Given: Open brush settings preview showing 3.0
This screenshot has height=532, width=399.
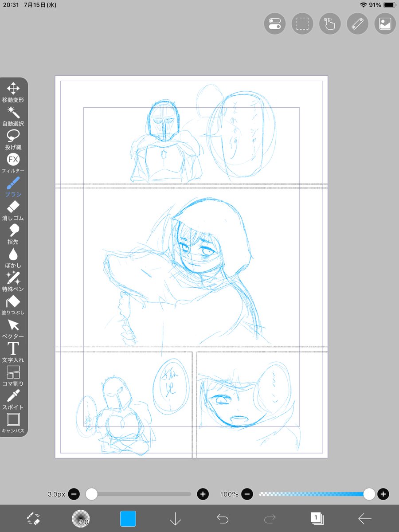Looking at the screenshot, I should (x=81, y=518).
